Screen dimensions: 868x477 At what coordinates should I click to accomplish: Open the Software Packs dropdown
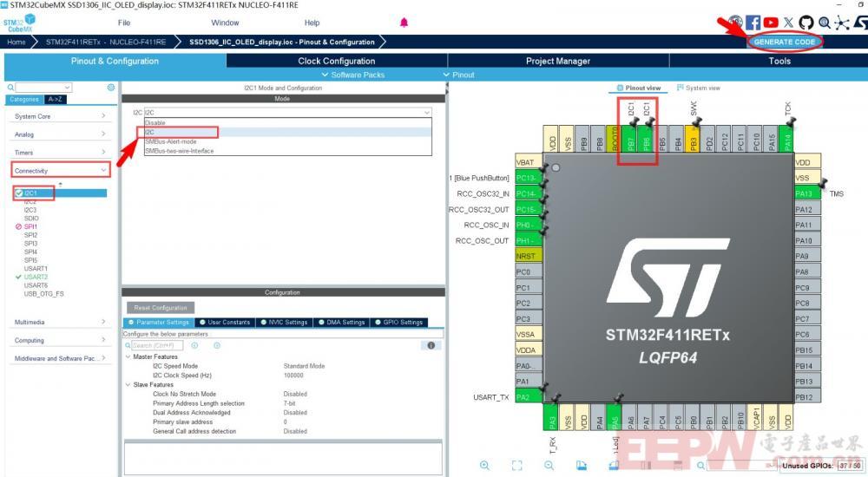click(x=353, y=75)
